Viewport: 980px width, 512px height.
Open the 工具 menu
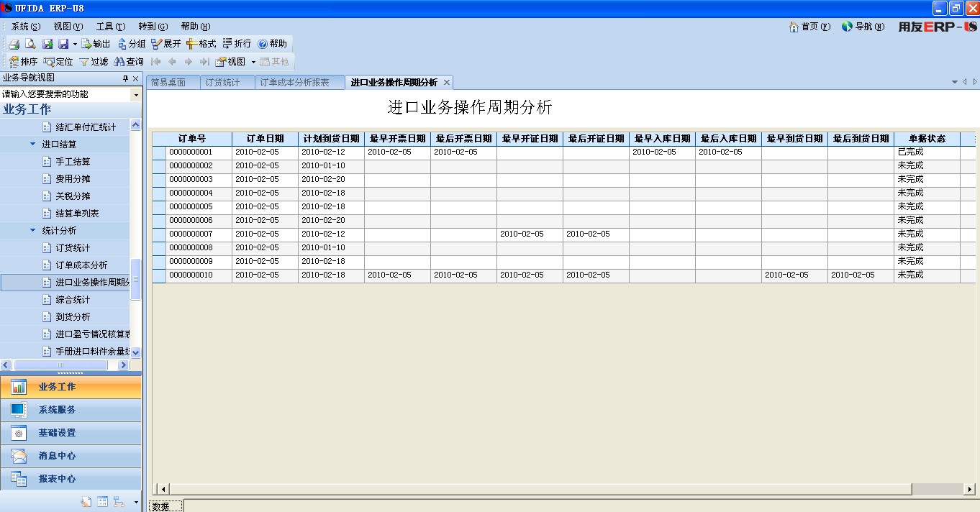click(110, 27)
